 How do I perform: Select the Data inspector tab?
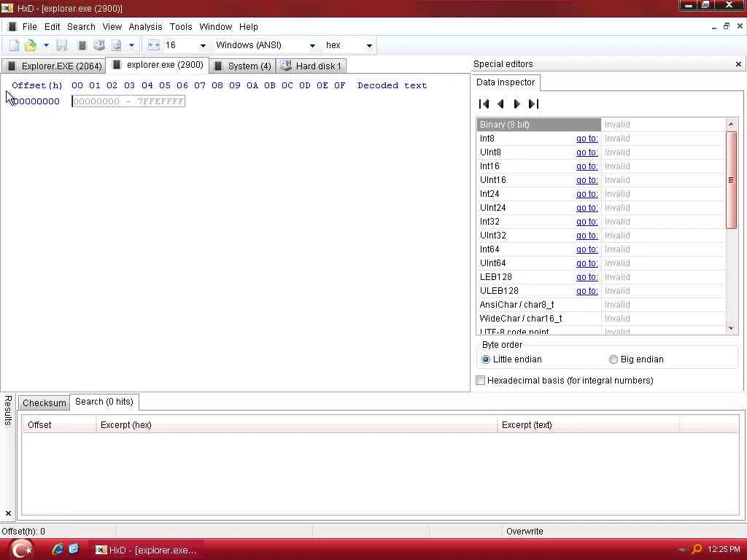click(506, 82)
